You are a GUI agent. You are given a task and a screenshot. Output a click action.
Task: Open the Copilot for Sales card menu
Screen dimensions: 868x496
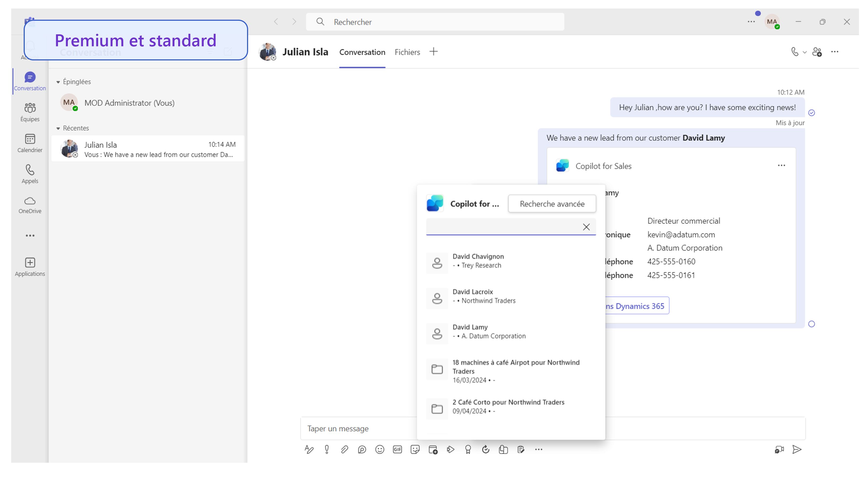point(781,165)
